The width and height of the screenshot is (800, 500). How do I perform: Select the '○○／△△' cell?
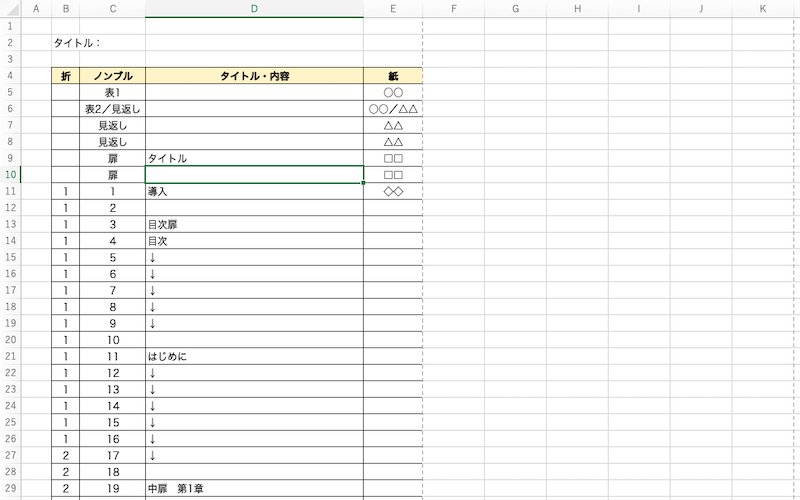(393, 109)
